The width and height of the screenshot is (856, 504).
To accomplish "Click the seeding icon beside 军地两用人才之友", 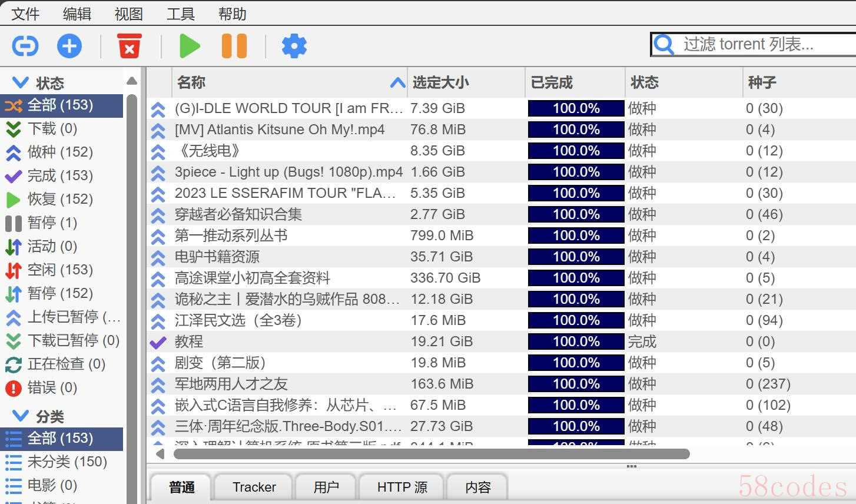I will (x=158, y=384).
